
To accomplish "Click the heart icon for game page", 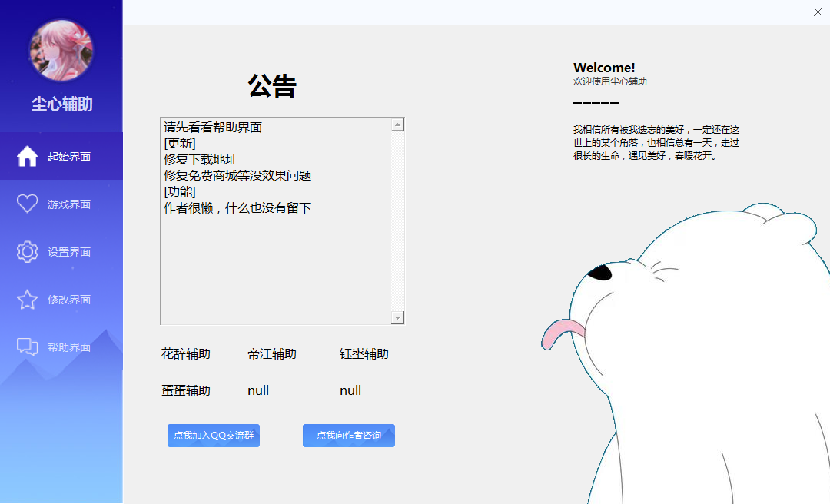I will pos(27,204).
